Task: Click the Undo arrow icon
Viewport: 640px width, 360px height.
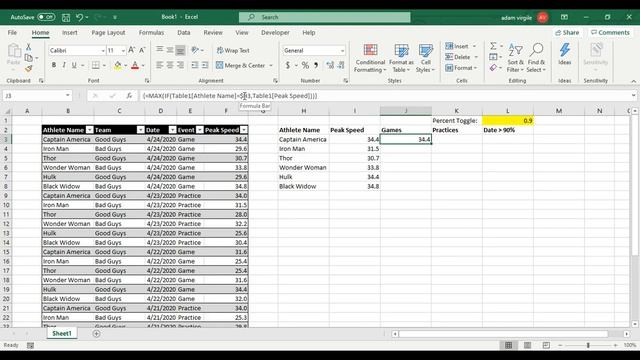Action: point(80,17)
